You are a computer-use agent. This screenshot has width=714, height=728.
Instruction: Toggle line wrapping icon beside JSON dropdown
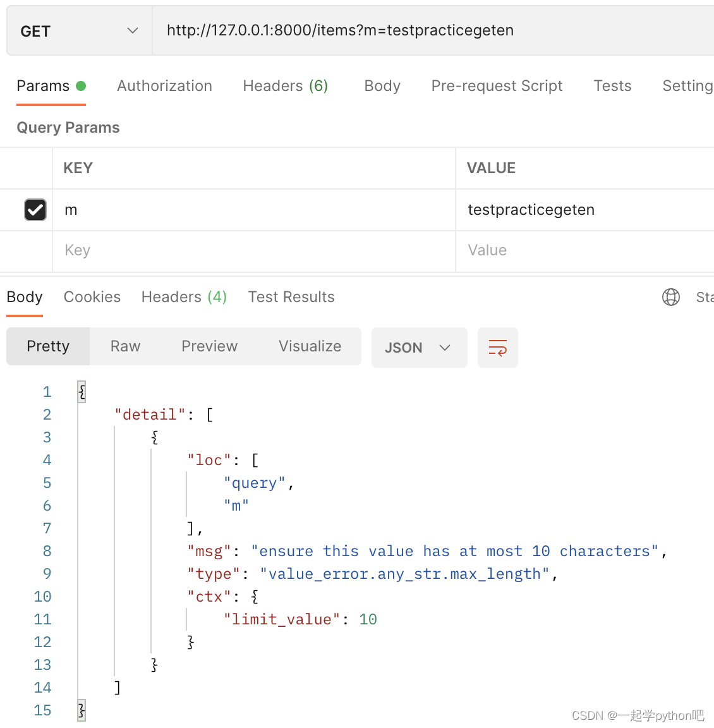point(498,348)
